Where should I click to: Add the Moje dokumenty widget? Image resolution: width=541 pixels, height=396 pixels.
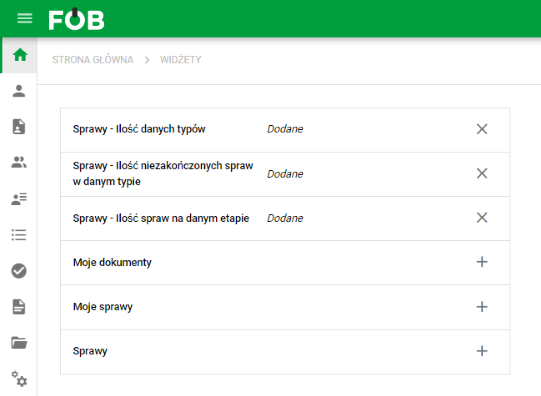[482, 262]
